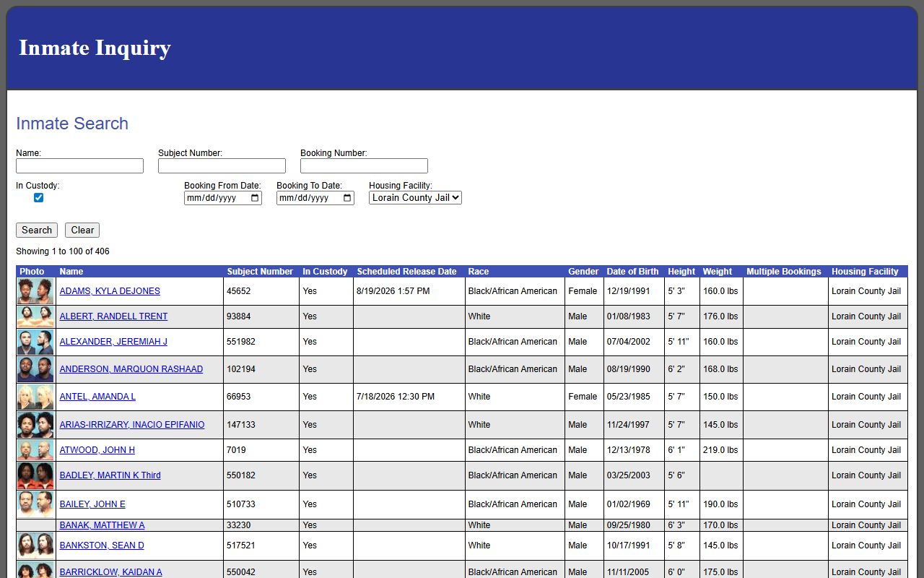The width and height of the screenshot is (924, 578).
Task: Click photo thumbnail for ADAMS, KYLA DEJONES
Action: pos(35,291)
